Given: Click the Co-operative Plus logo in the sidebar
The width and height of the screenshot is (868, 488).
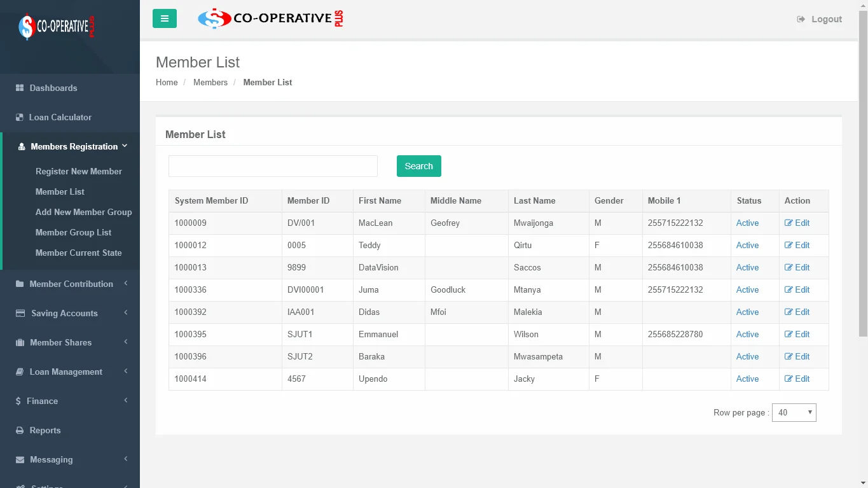Looking at the screenshot, I should click(57, 27).
